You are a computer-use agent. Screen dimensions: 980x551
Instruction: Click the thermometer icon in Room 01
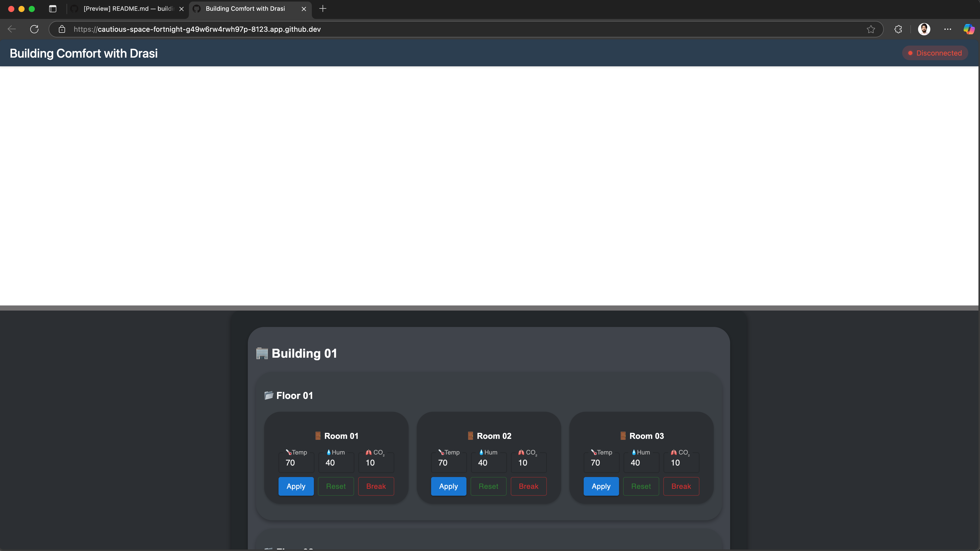pyautogui.click(x=288, y=452)
